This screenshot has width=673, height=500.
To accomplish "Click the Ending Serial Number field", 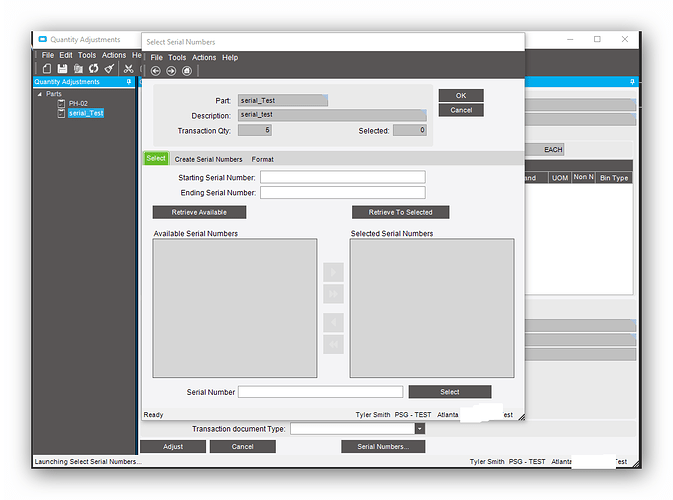I will [x=343, y=192].
